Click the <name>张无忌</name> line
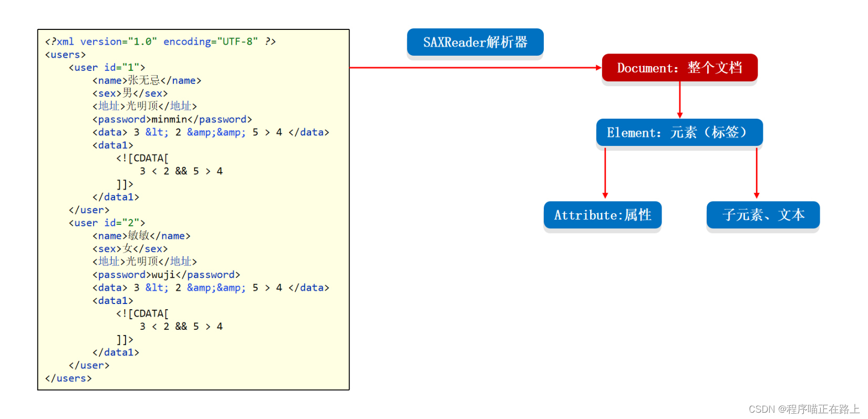The width and height of the screenshot is (868, 419). 147,80
